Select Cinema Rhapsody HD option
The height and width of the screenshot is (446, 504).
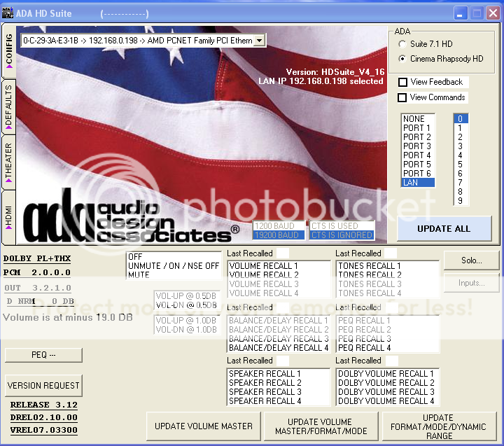point(402,59)
